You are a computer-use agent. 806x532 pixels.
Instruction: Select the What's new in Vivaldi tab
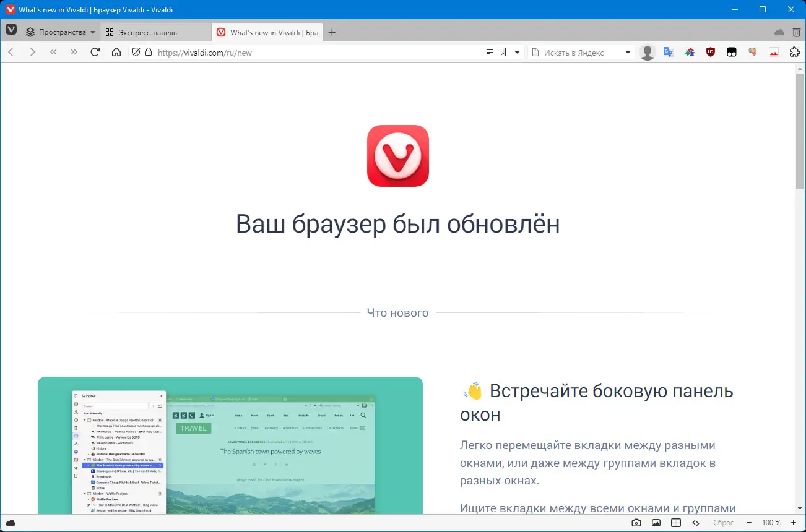coord(267,32)
